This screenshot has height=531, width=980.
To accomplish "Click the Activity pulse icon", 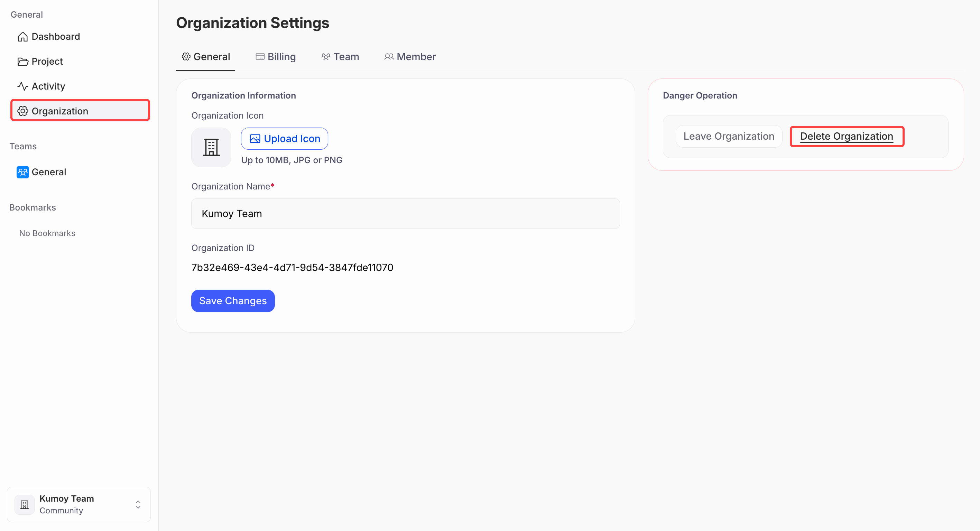I will tap(23, 86).
